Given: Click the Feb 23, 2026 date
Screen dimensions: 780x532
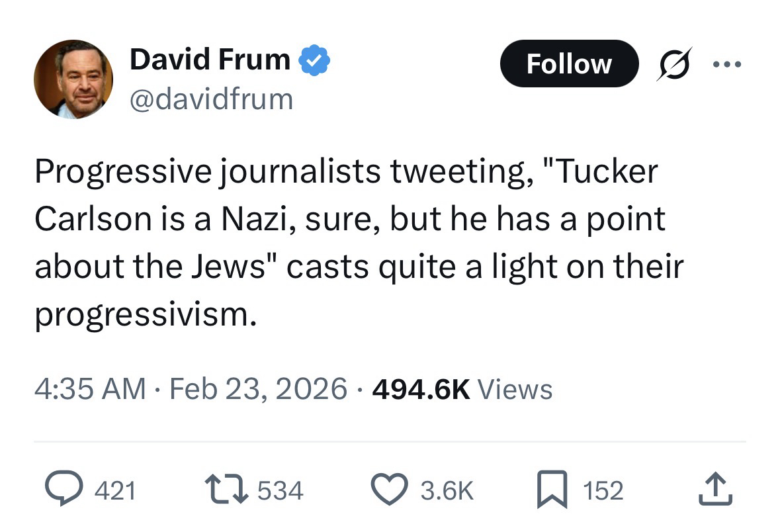Looking at the screenshot, I should click(258, 388).
